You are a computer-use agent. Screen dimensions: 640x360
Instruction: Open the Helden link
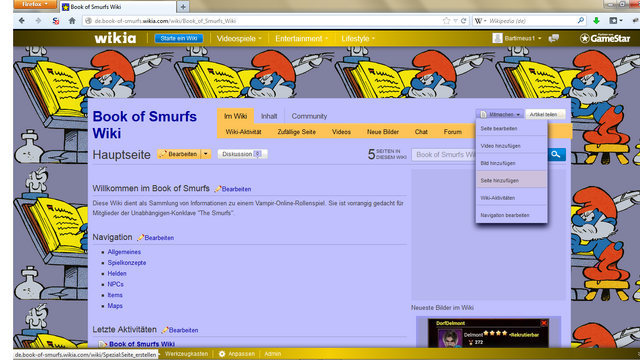click(x=117, y=273)
